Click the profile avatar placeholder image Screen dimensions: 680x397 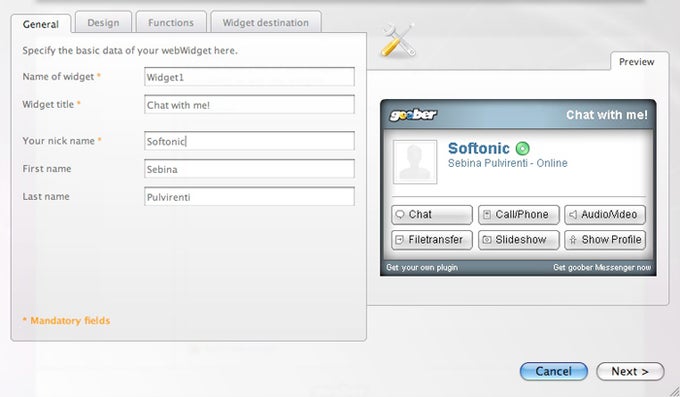pos(415,162)
